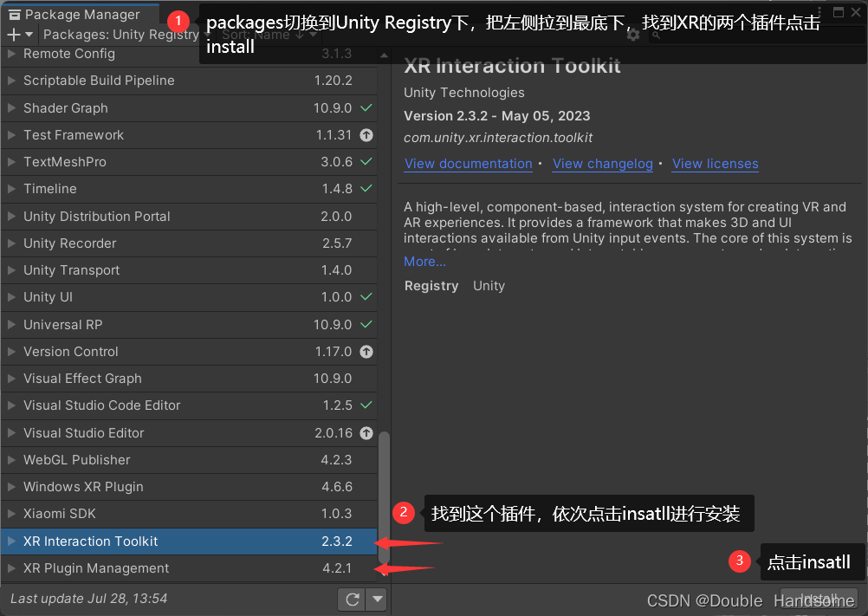Click the refresh package list button

(352, 600)
